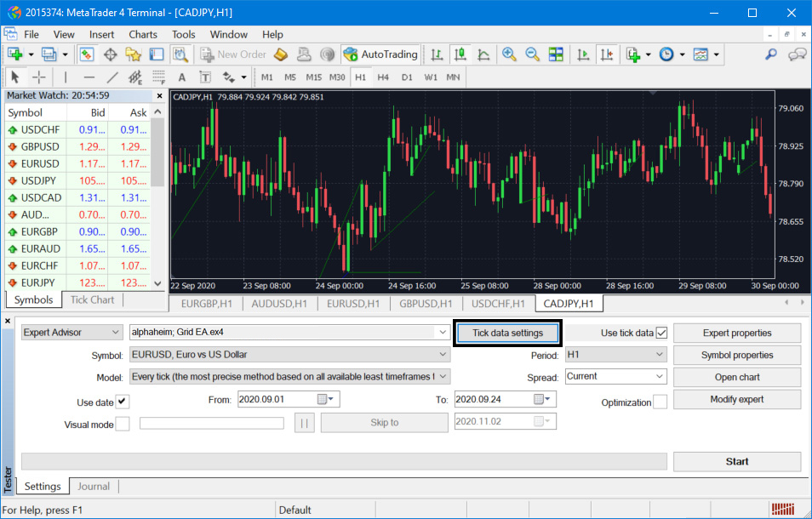Open the Indicators list icon
Screen dimensions: 812x519
pos(633,54)
